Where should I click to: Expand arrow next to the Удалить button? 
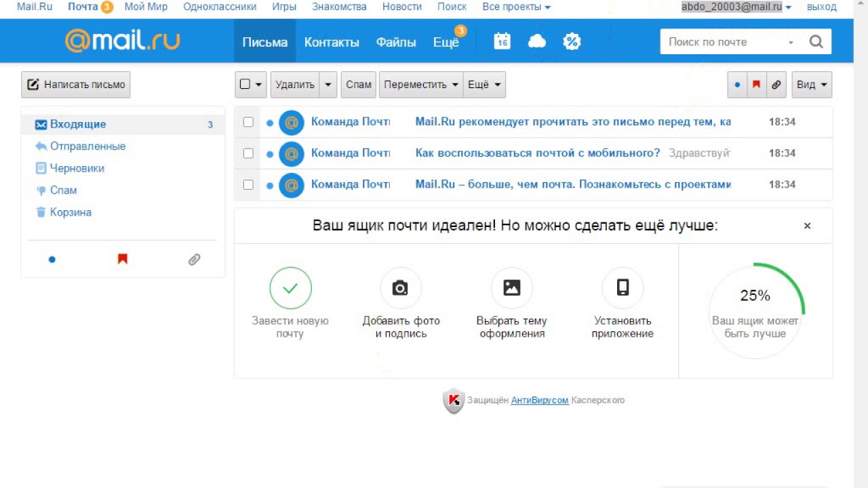328,85
